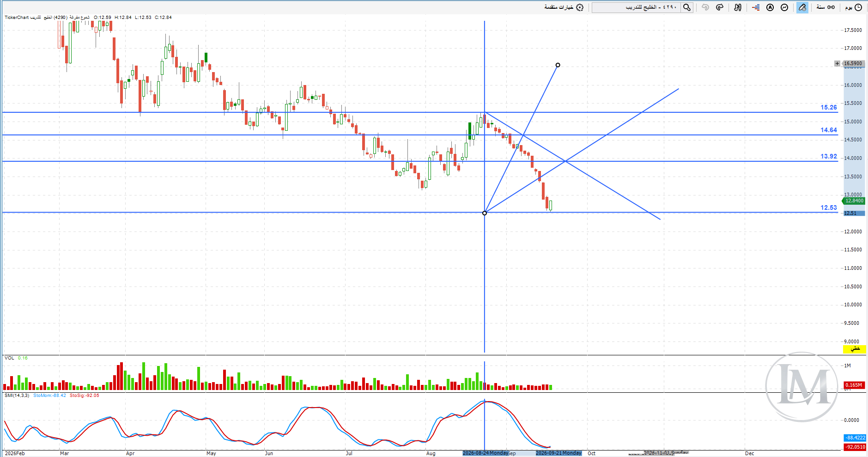Click the search magnifier icon

click(687, 7)
